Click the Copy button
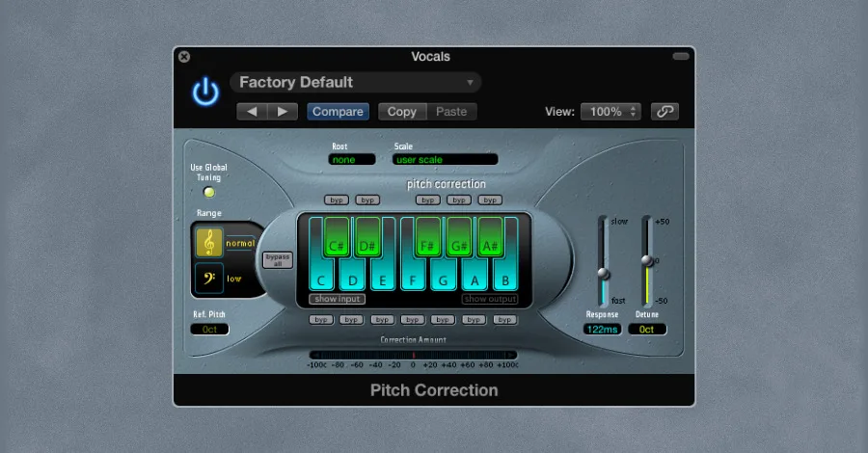The height and width of the screenshot is (453, 868). [402, 112]
